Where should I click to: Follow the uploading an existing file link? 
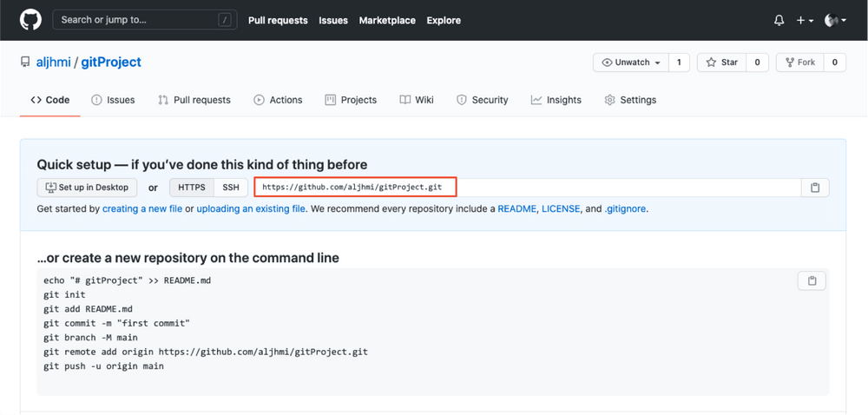[x=251, y=209]
